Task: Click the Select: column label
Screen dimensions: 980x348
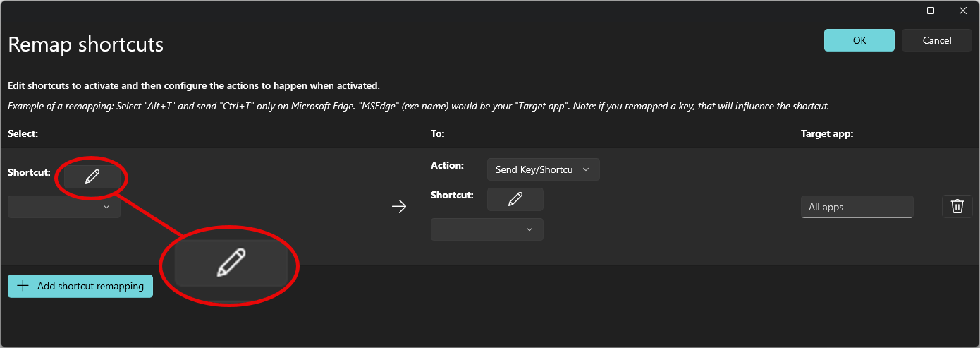Action: pyautogui.click(x=23, y=133)
